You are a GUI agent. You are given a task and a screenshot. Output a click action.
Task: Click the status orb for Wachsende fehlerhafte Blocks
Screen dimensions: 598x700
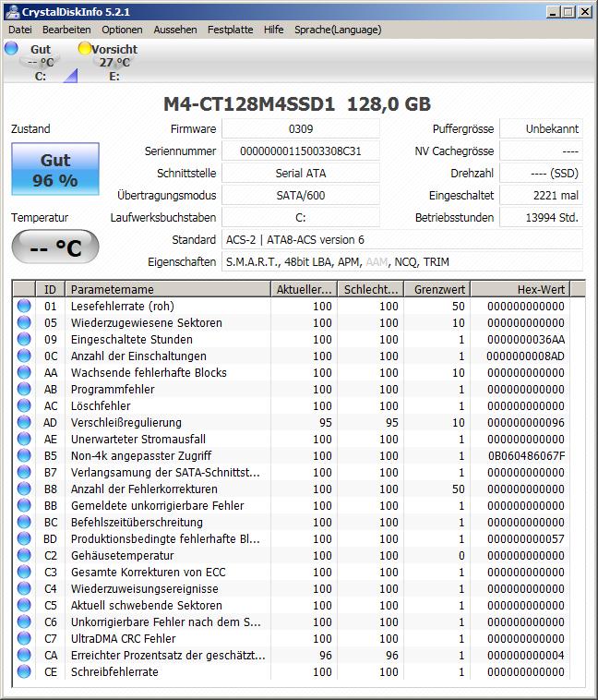(x=24, y=372)
